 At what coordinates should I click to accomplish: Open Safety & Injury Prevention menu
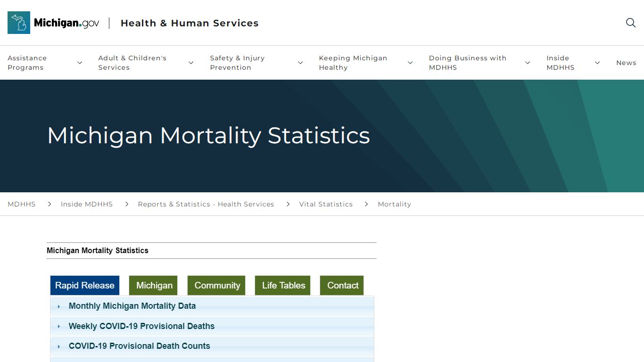(x=237, y=63)
